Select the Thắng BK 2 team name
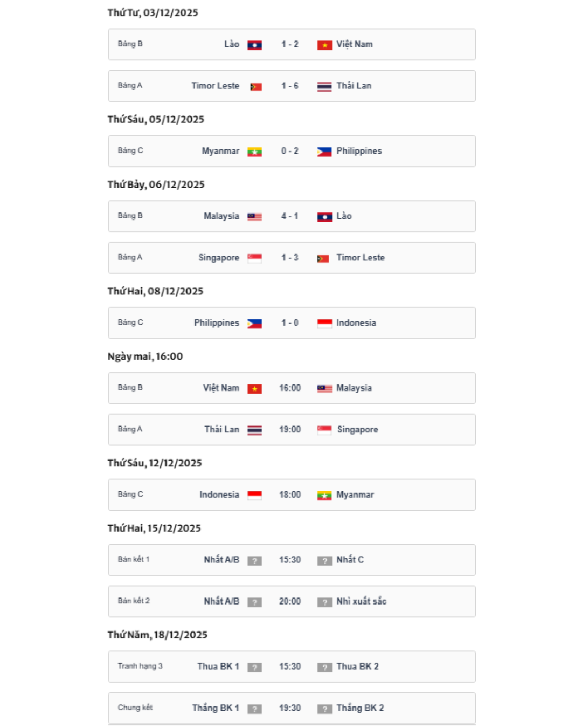Viewport: 582px width, 728px height. pyautogui.click(x=360, y=708)
